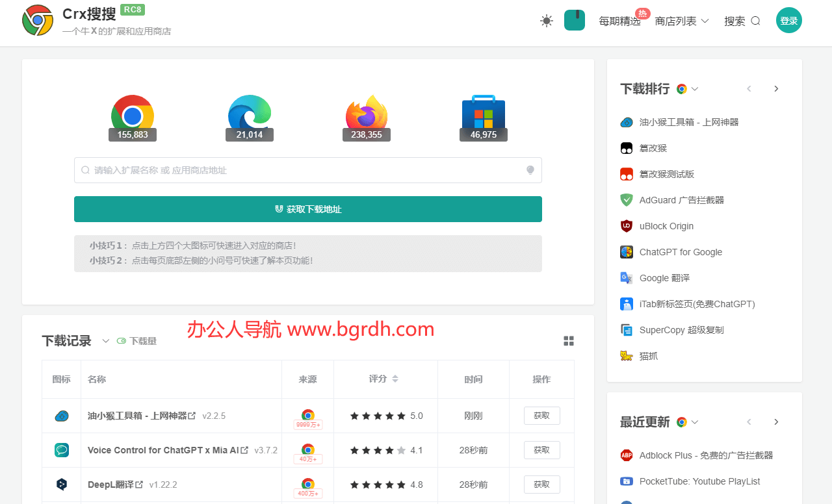Open Google 翻译 ranking entry
Image resolution: width=832 pixels, height=504 pixels.
[664, 278]
